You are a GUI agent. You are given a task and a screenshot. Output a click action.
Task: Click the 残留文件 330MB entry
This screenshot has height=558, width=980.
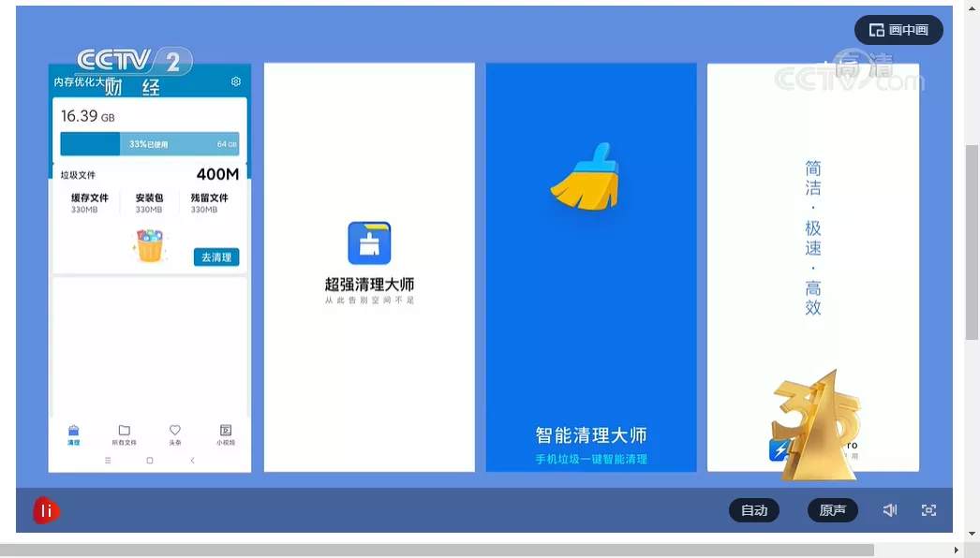tap(209, 203)
